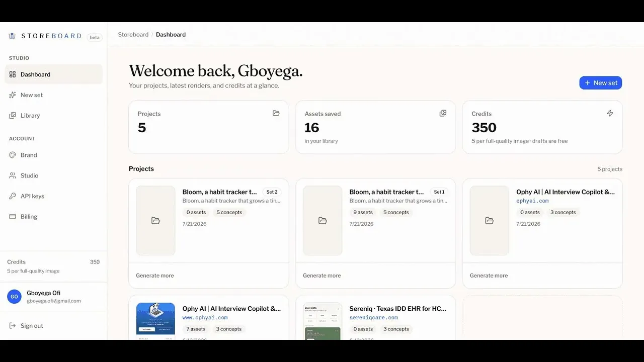Click 5 concepts chip on Bloom Set 2 card
The image size is (644, 362).
229,212
